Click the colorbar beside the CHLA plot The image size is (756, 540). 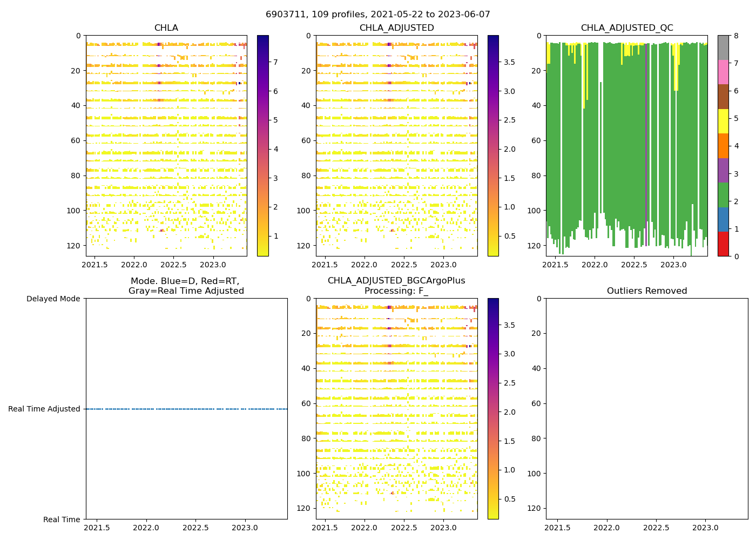tap(262, 146)
